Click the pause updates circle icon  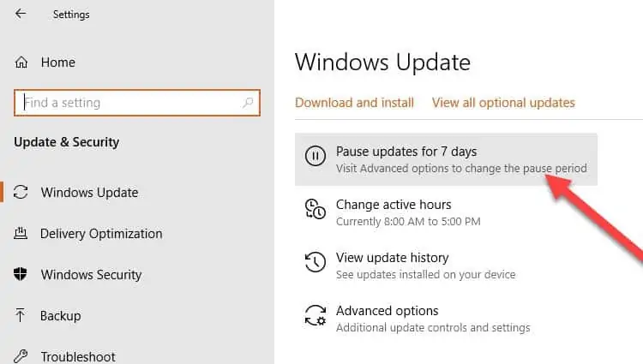click(315, 155)
